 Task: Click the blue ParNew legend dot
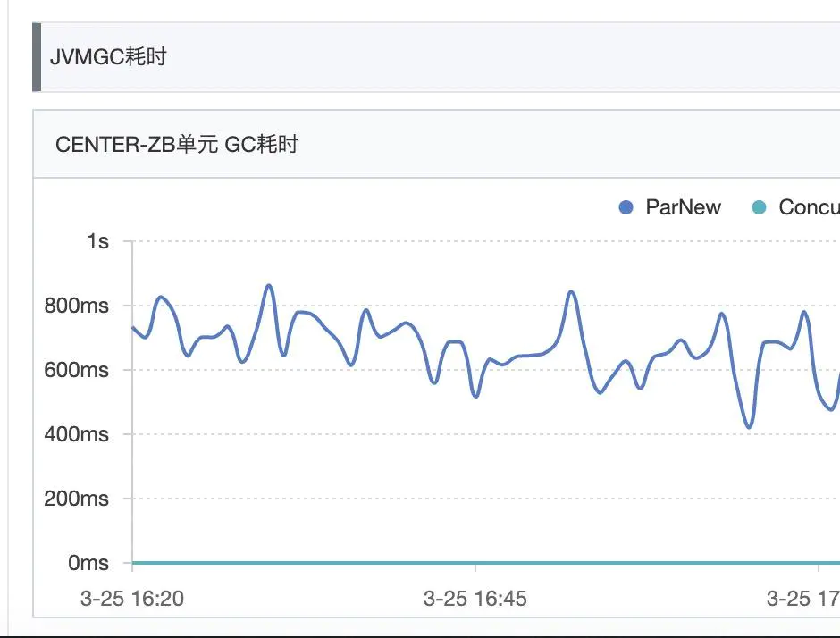[x=626, y=208]
